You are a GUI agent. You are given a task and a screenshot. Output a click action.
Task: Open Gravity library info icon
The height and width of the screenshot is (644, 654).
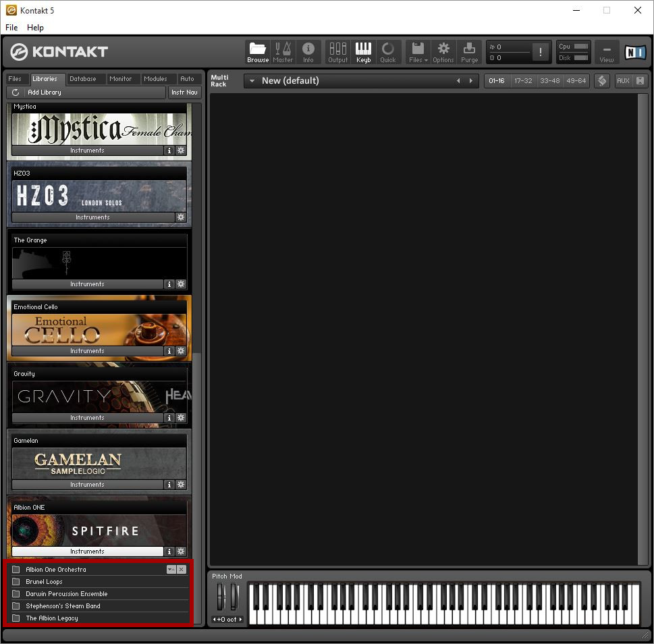click(169, 417)
